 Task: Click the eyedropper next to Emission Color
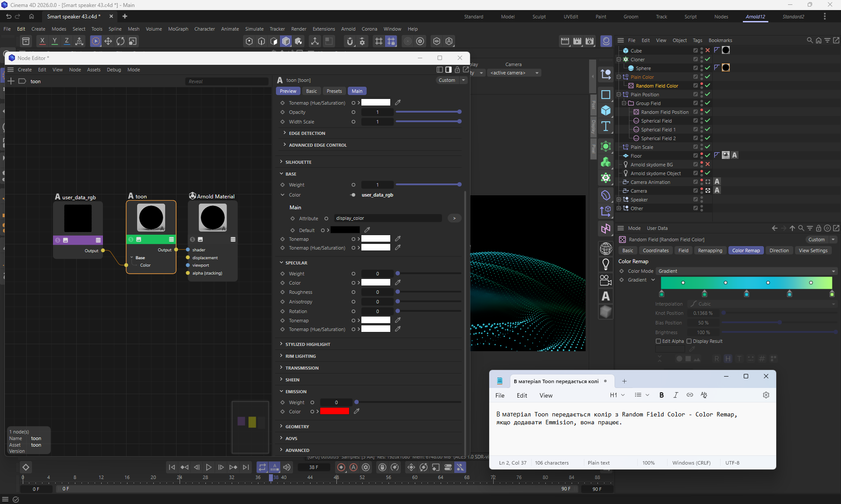coord(357,411)
